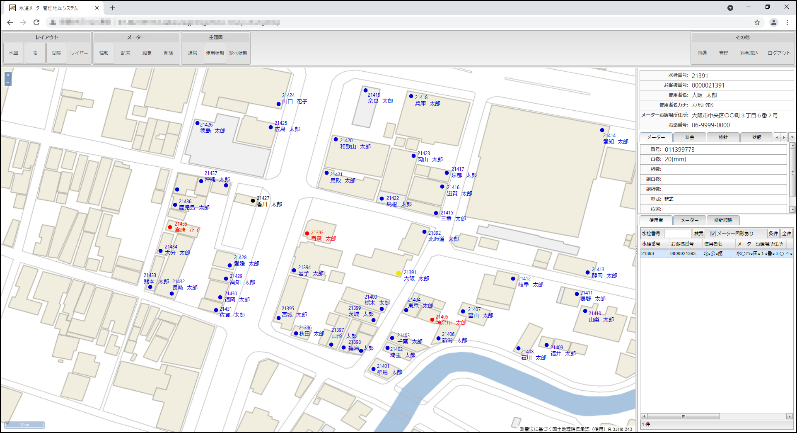Reload the browser page
This screenshot has height=433, width=797.
[37, 22]
